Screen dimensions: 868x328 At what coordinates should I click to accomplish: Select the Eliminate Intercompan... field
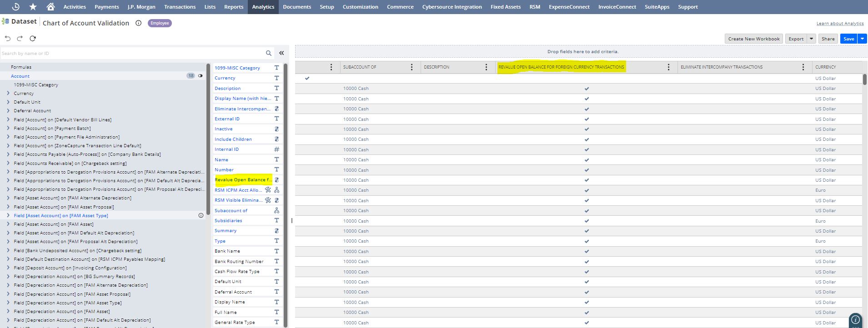click(242, 109)
